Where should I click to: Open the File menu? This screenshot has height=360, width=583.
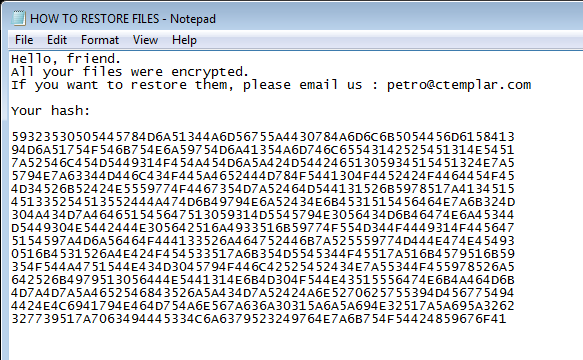24,40
